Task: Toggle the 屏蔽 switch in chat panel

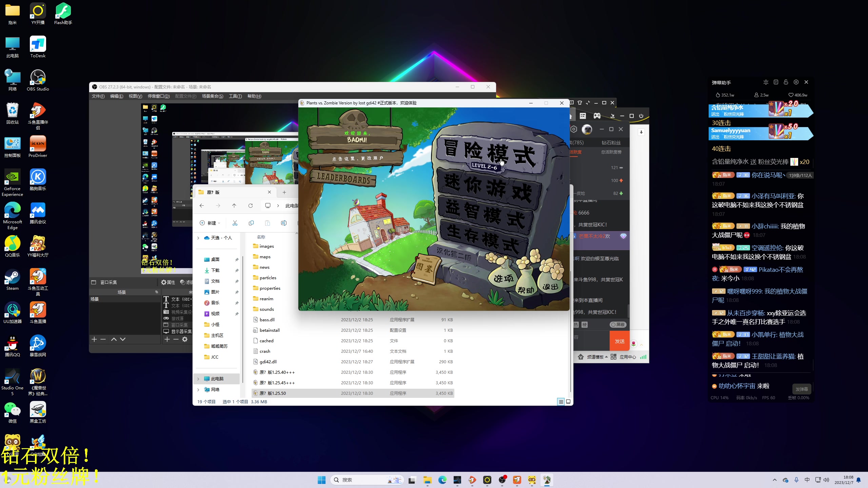Action: coord(618,325)
